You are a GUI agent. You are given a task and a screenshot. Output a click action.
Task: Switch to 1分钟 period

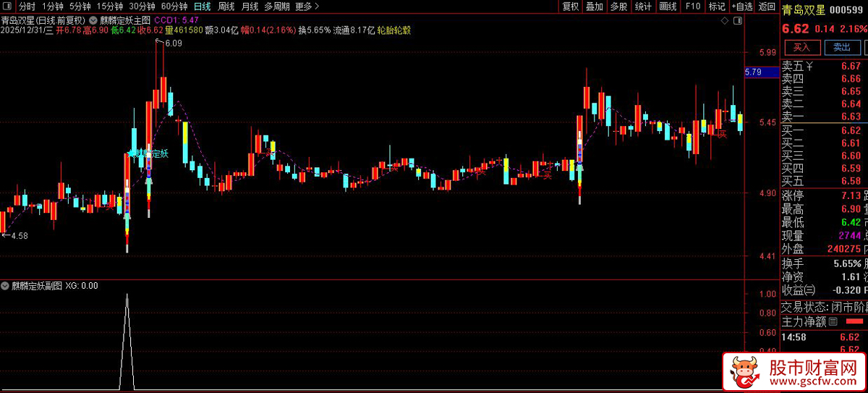[52, 7]
